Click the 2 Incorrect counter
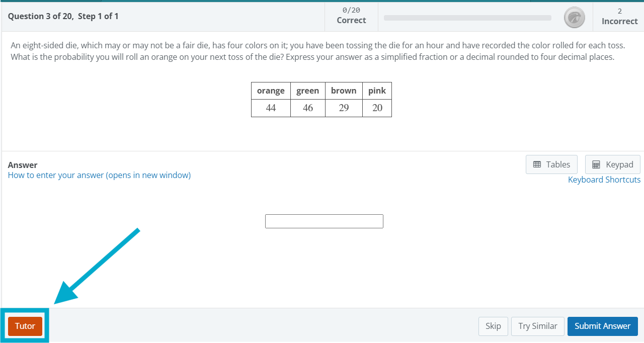This screenshot has width=644, height=343. click(619, 16)
